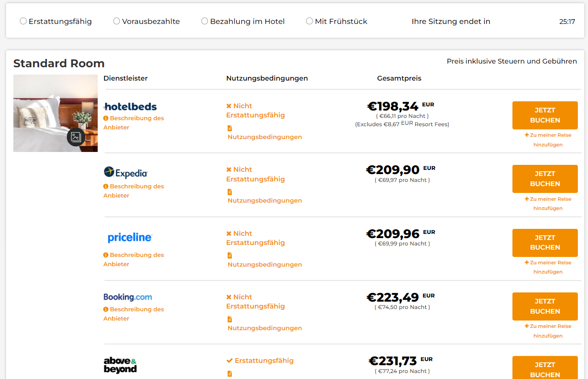This screenshot has height=379, width=588.
Task: Click the document icon in the hotelbeds row
Action: pos(229,128)
